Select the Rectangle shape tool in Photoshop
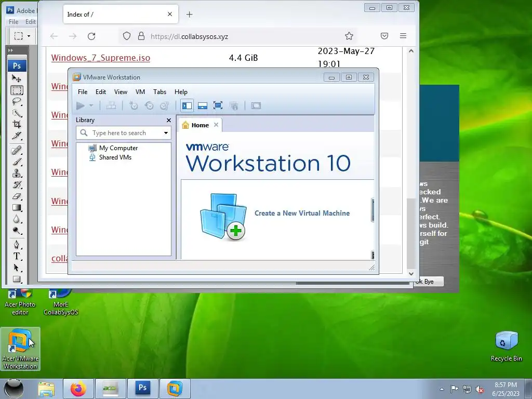 17,279
